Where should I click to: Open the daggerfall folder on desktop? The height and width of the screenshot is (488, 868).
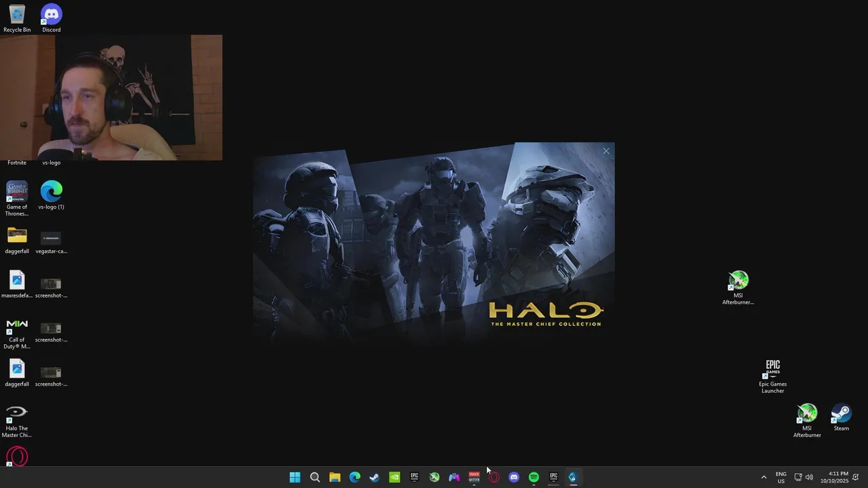[x=17, y=241]
